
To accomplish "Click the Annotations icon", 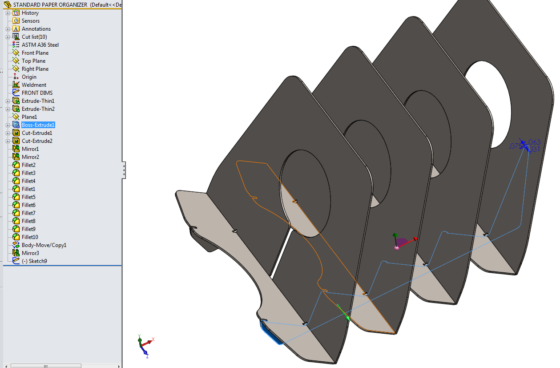I will tap(16, 29).
